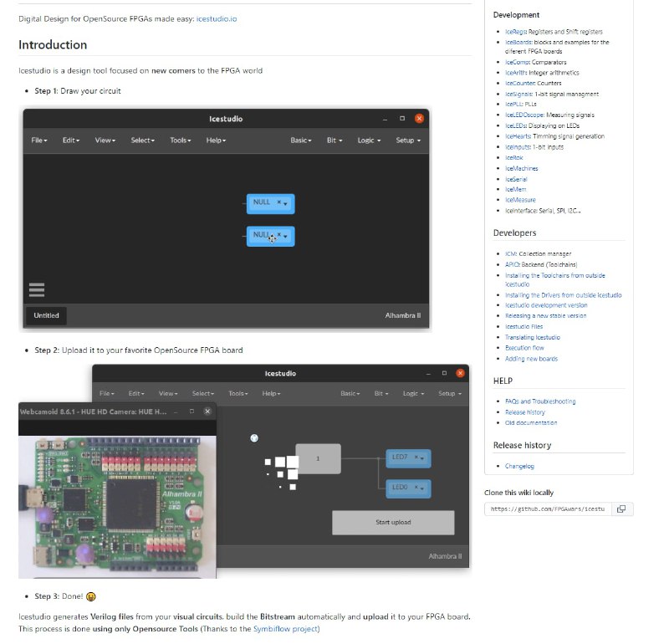Viewport: 669px width, 644px height.
Task: Remove the LED0 block using its x
Action: (416, 487)
